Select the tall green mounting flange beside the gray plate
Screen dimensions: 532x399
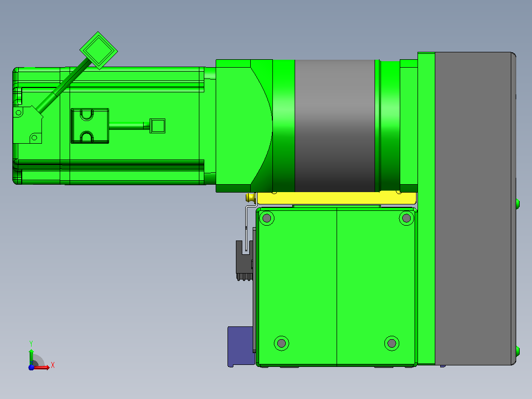(426, 208)
